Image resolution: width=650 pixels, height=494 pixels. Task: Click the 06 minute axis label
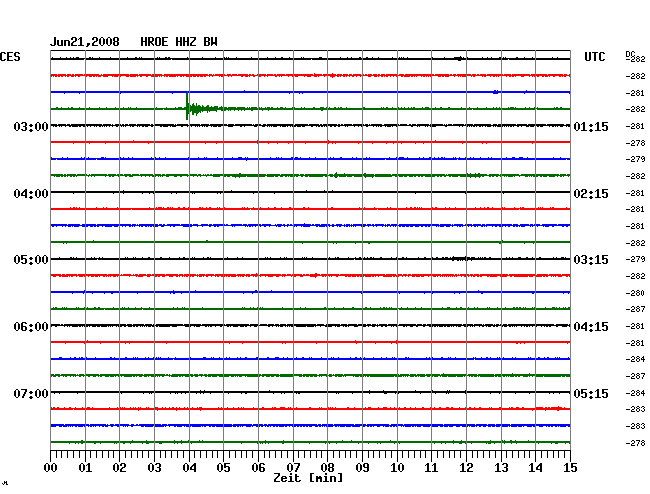pyautogui.click(x=258, y=467)
